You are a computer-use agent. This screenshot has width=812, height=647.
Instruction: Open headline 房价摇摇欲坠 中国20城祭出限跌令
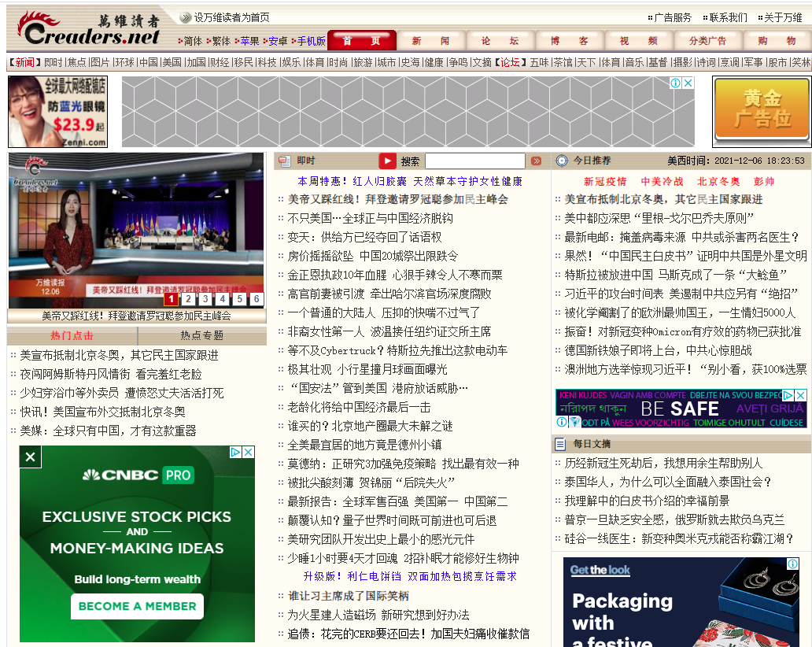coord(373,256)
